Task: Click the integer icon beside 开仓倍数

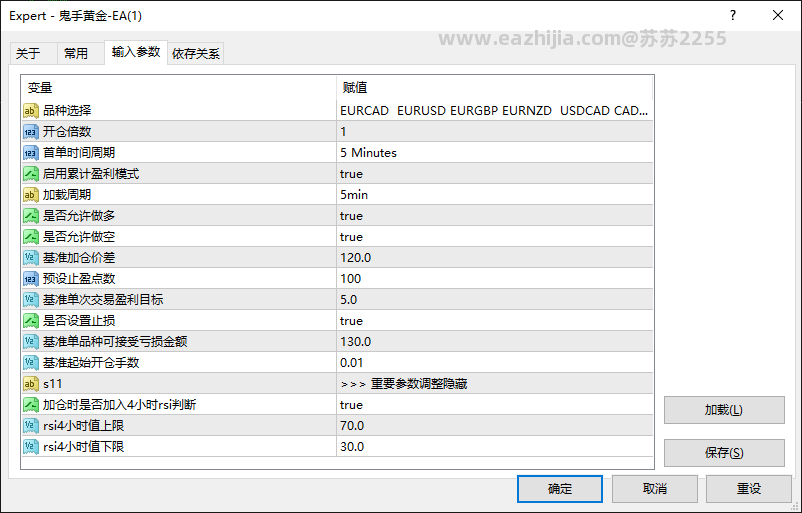Action: [31, 132]
